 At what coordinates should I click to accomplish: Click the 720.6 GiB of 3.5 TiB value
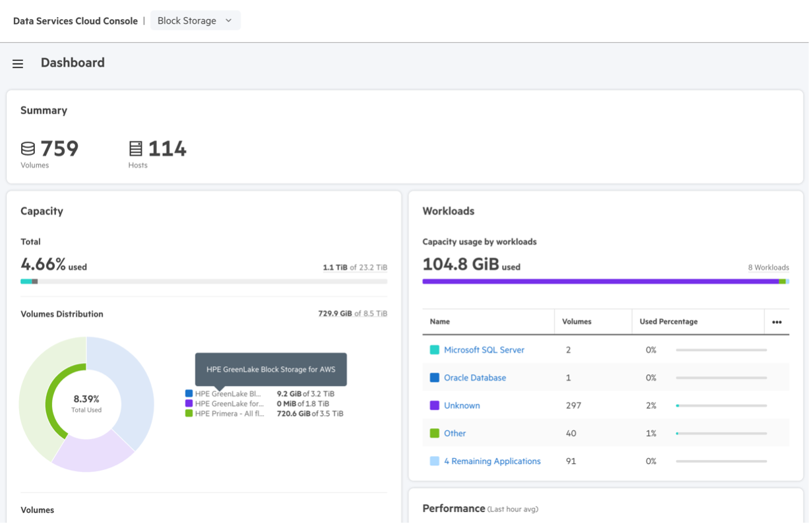(x=310, y=414)
